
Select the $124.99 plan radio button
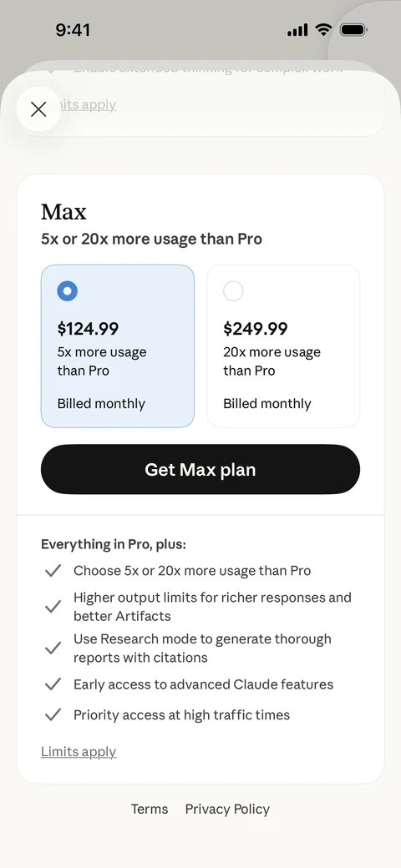[67, 291]
